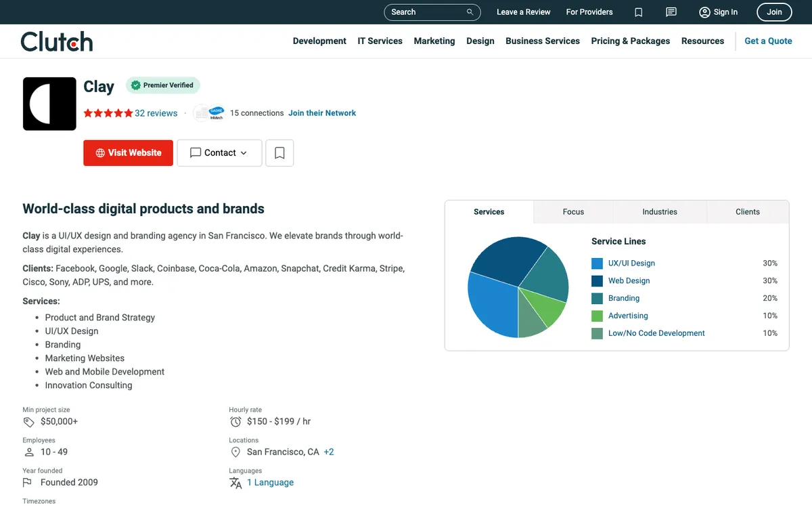Viewport: 812px width, 508px height.
Task: Click the hourly rate clock icon
Action: click(x=235, y=422)
